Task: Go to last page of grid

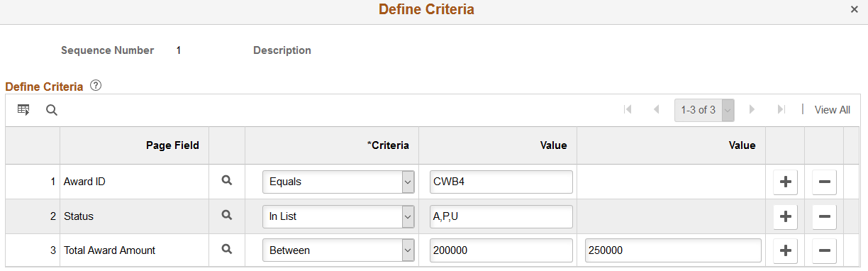Action: pos(781,110)
